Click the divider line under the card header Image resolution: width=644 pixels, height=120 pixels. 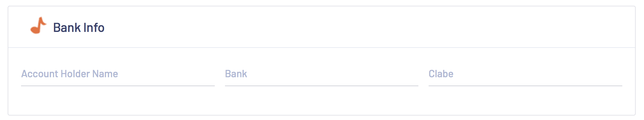tap(322, 48)
